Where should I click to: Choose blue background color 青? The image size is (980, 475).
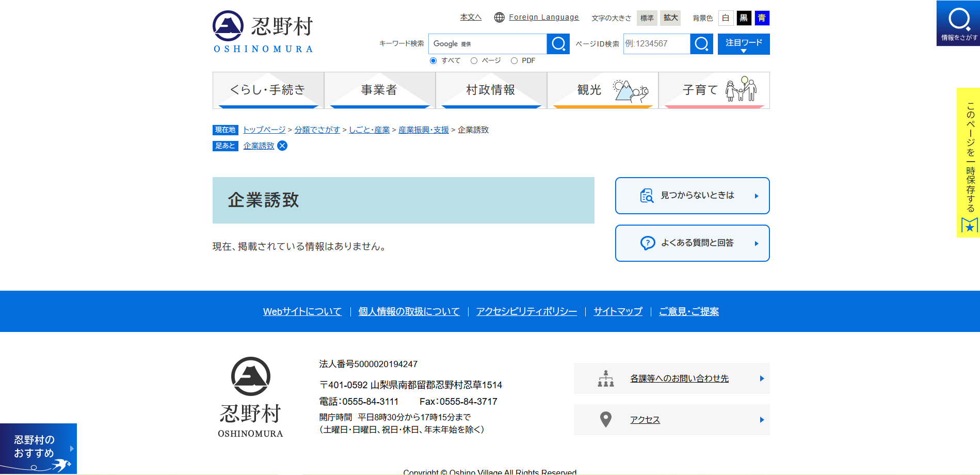coord(762,18)
